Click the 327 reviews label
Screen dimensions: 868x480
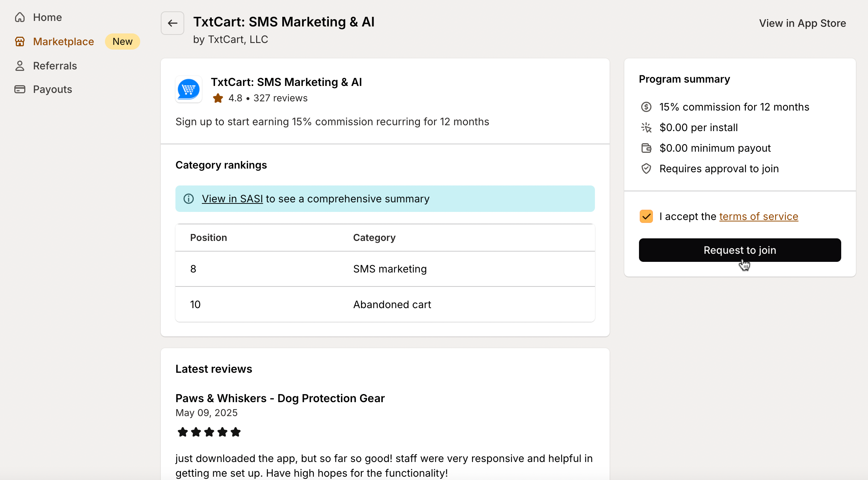(x=281, y=98)
